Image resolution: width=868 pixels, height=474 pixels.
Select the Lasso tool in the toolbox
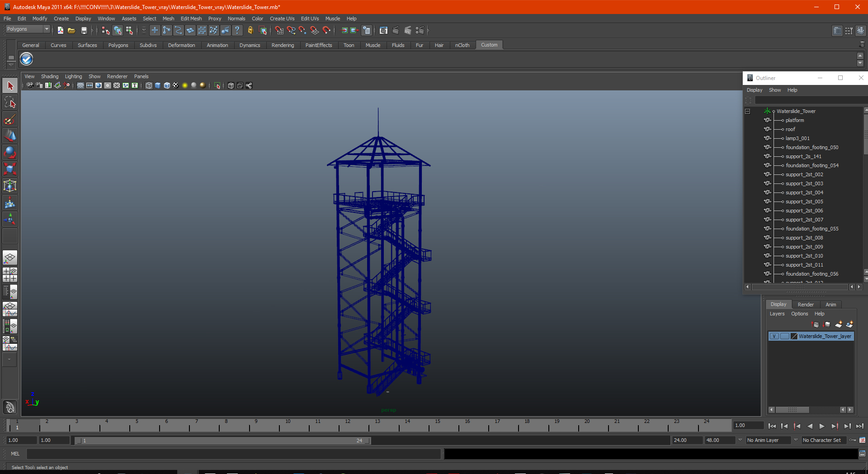pyautogui.click(x=10, y=103)
